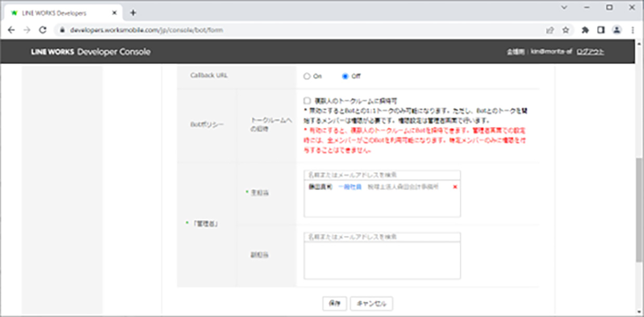Click the キャンセル cancel button
The height and width of the screenshot is (317, 644).
pyautogui.click(x=371, y=303)
